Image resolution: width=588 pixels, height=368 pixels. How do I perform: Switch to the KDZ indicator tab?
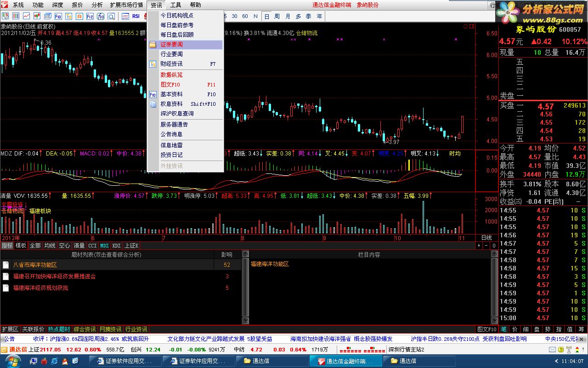[117, 246]
